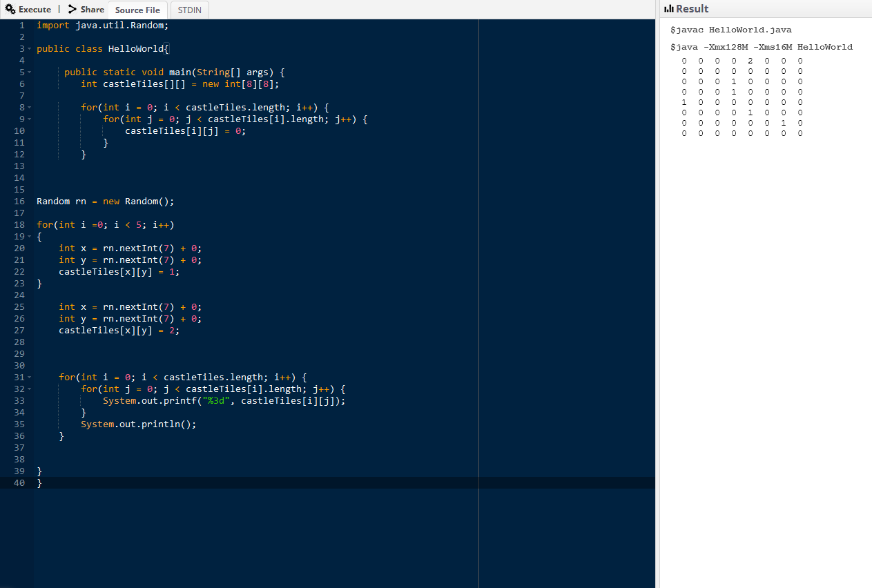
Task: Click 'castleTiles[x][y] = 1;' code line
Action: (x=119, y=272)
